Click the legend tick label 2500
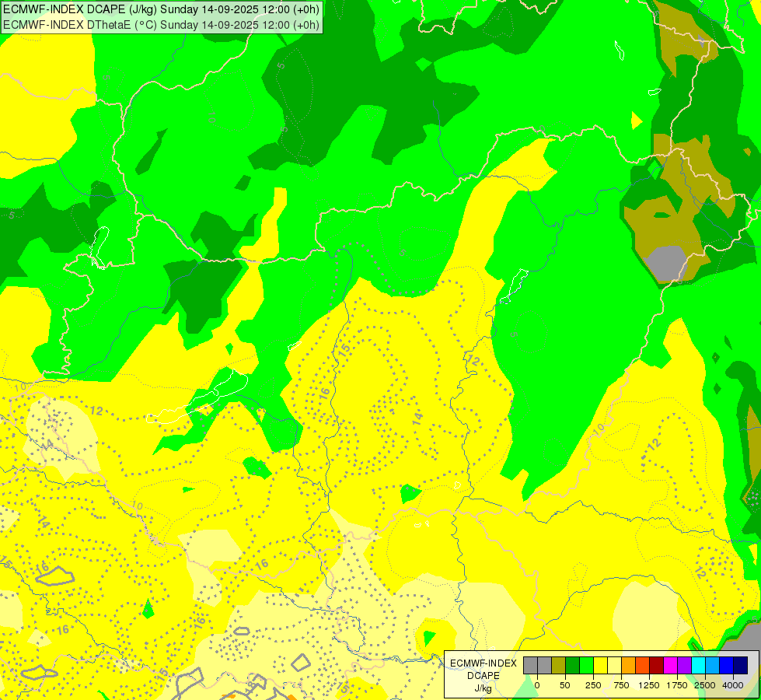The width and height of the screenshot is (761, 700). (705, 685)
